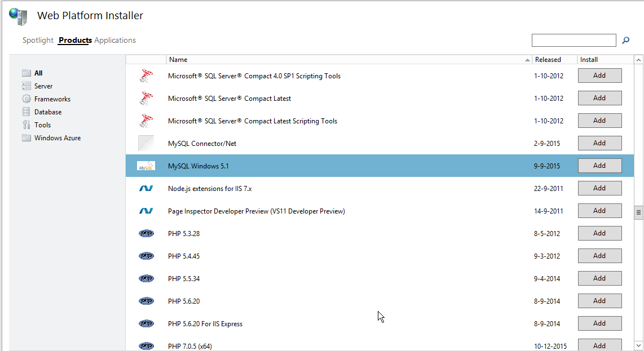Viewport: 644px width, 351px height.
Task: Filter products by Server category
Action: pos(43,86)
